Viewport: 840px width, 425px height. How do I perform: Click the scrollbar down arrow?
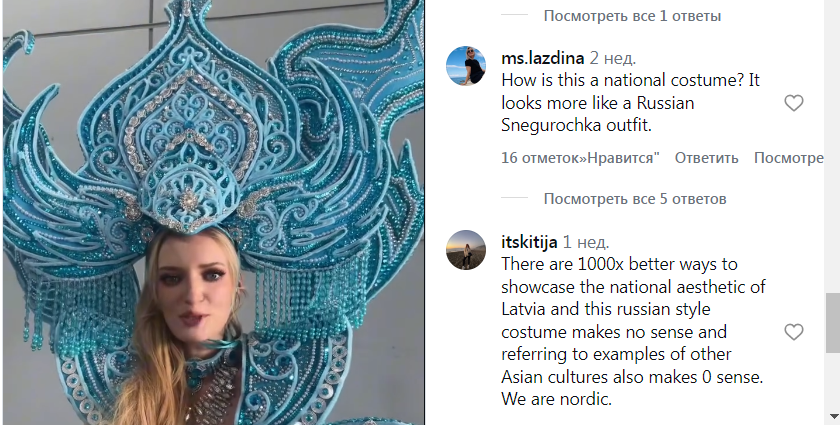point(834,416)
